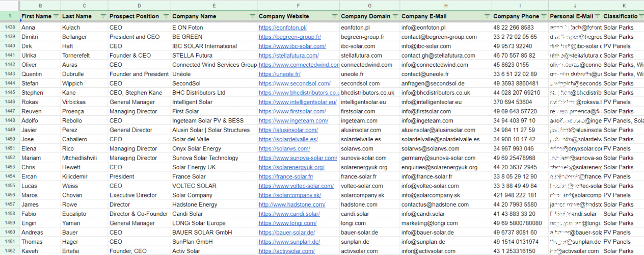Viewport: 644px width, 255px height.
Task: Open the Company Domain filter icon
Action: tap(395, 16)
